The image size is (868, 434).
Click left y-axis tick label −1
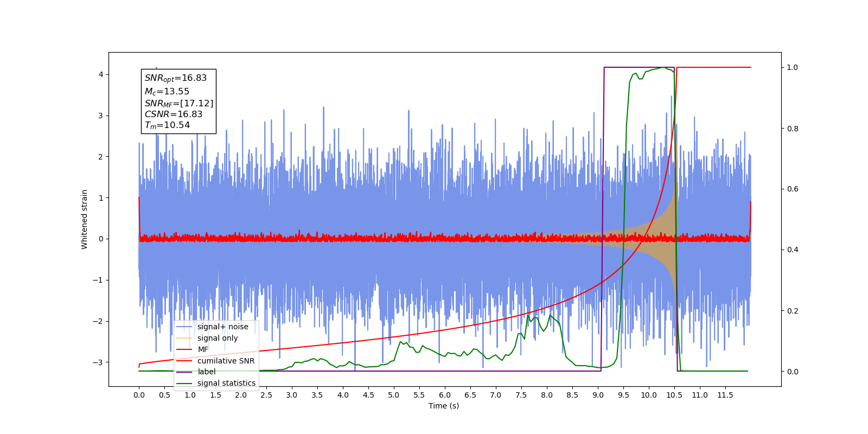(98, 280)
